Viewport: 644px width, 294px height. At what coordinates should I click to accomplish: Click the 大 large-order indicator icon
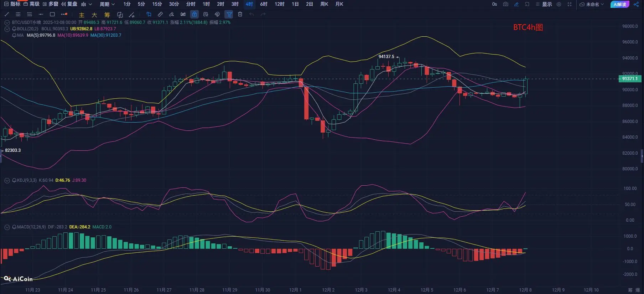pyautogui.click(x=94, y=15)
